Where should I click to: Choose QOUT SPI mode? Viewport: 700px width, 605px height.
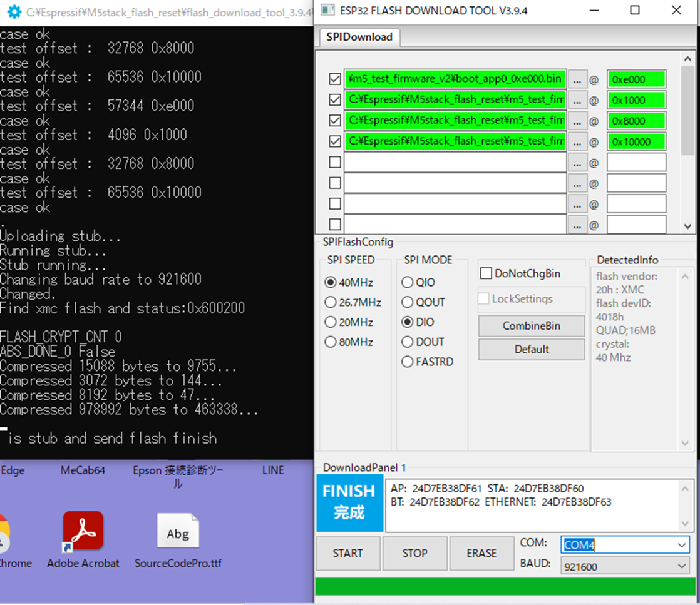click(x=407, y=302)
